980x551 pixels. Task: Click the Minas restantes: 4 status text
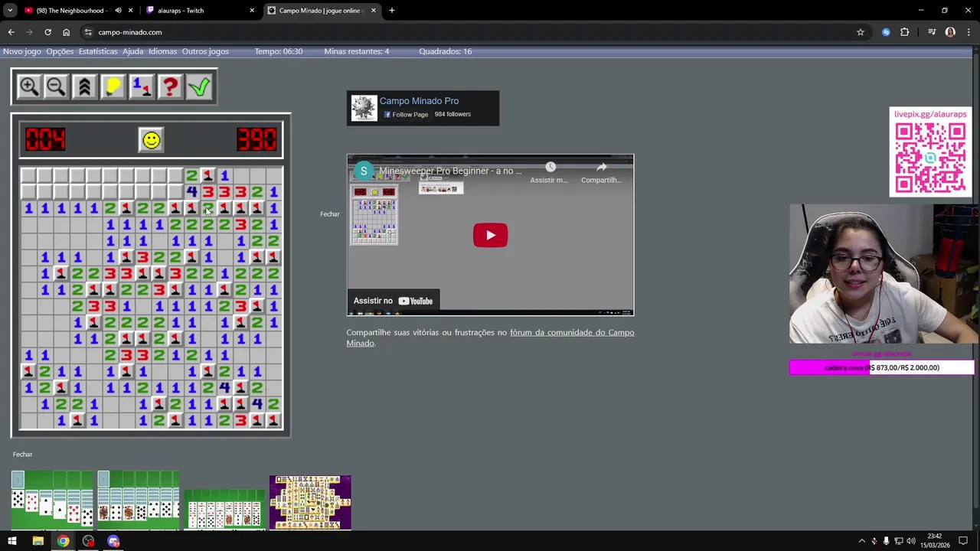357,51
